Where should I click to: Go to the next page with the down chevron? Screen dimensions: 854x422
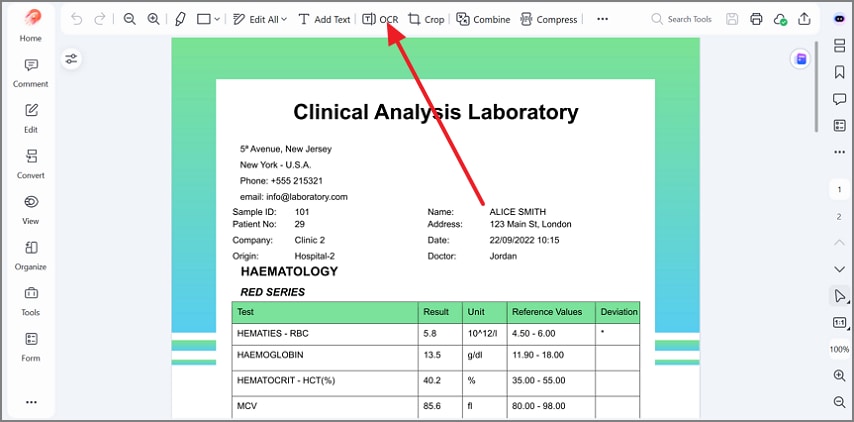839,269
